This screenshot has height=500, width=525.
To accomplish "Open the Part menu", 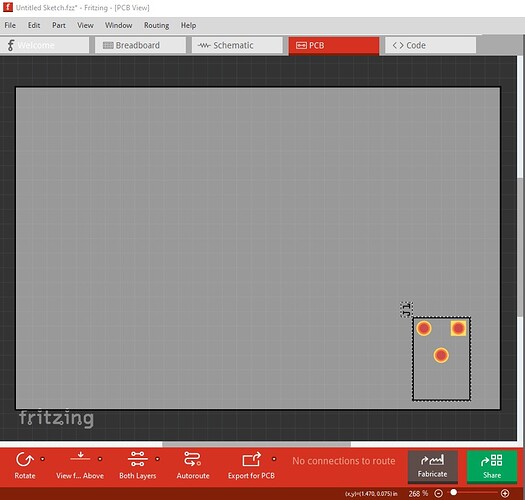I will (x=59, y=25).
